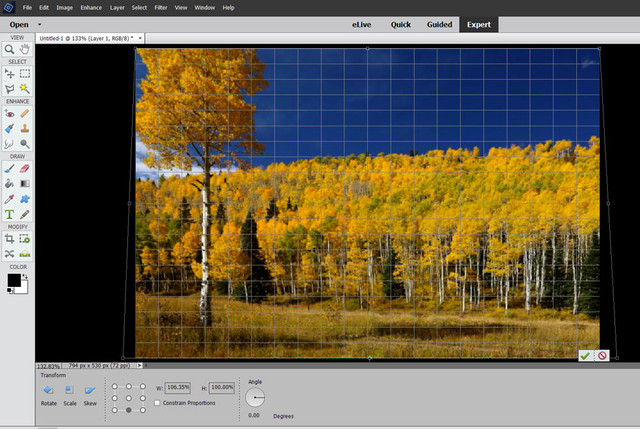This screenshot has height=429, width=640.
Task: Choose Rotate transform mode
Action: point(49,395)
